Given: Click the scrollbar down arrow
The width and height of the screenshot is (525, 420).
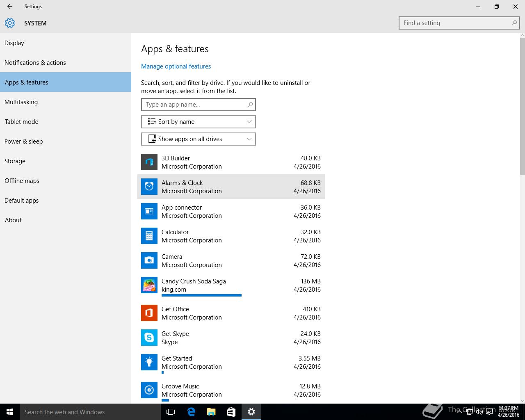Looking at the screenshot, I should 522,401.
